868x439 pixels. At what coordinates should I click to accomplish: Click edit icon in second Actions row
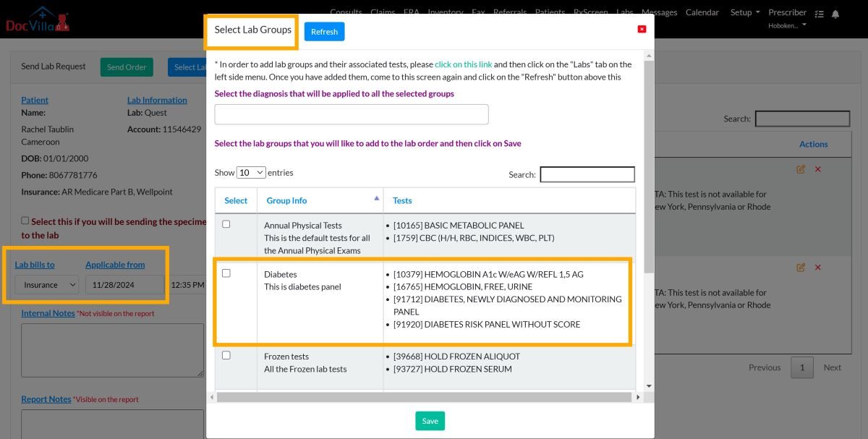pos(801,268)
